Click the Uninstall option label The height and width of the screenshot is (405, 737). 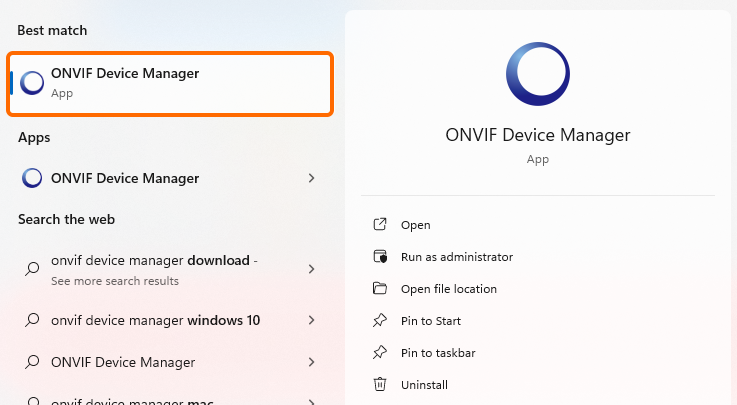(x=424, y=385)
